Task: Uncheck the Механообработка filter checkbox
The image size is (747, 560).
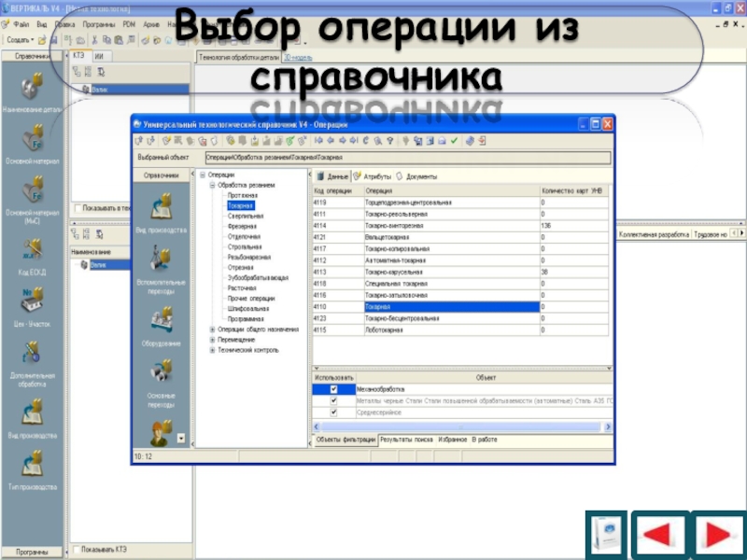Action: [x=334, y=389]
